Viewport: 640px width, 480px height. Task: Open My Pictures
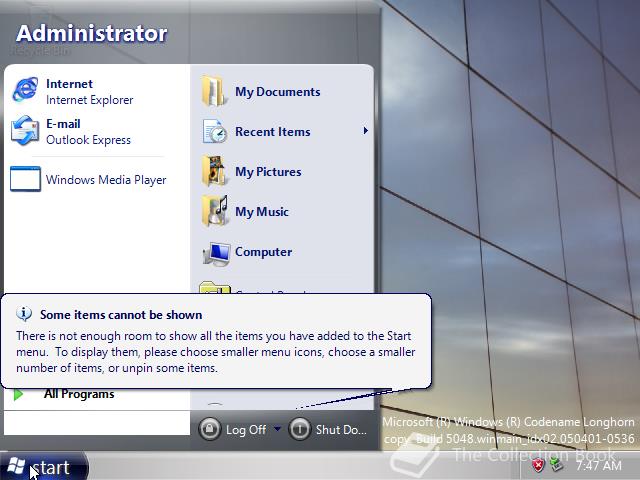click(x=282, y=171)
